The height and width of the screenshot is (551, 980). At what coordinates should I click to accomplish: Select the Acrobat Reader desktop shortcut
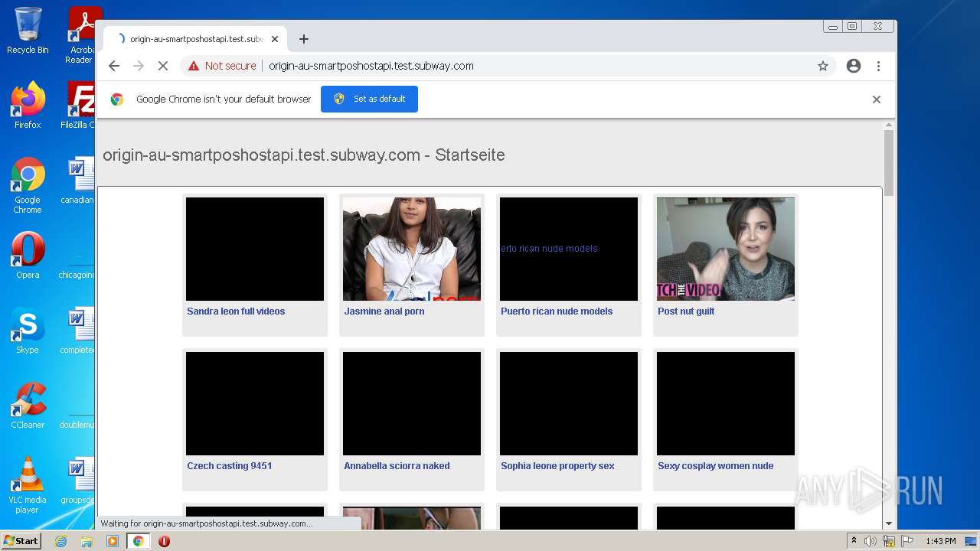[81, 35]
